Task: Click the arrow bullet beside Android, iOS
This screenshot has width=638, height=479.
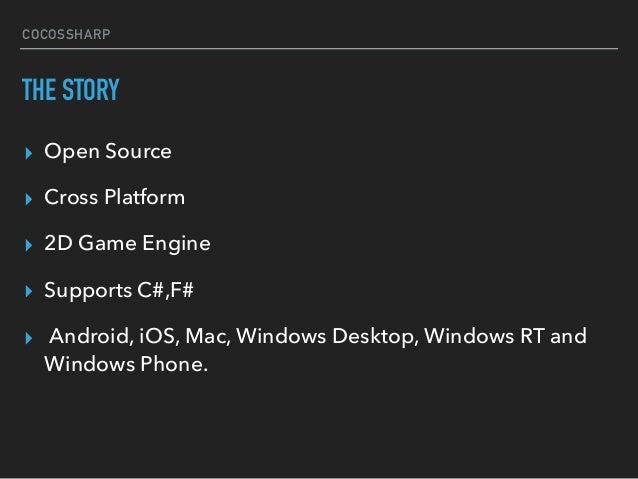Action: click(x=28, y=338)
